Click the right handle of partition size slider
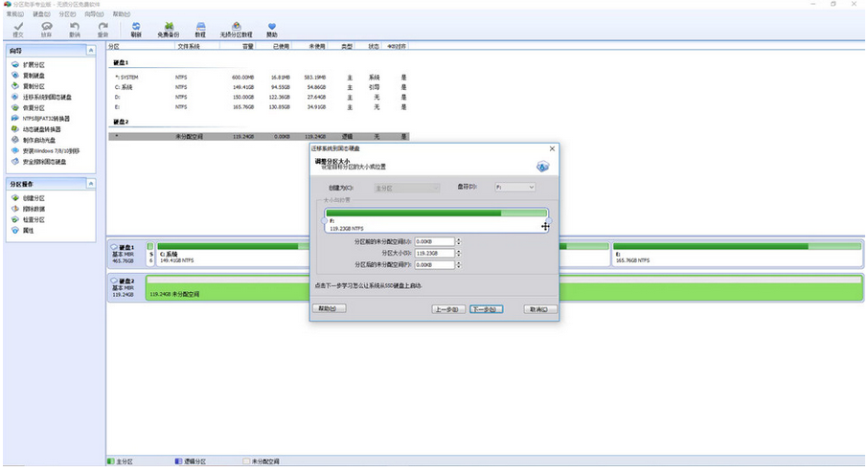868x472 pixels. coord(549,221)
